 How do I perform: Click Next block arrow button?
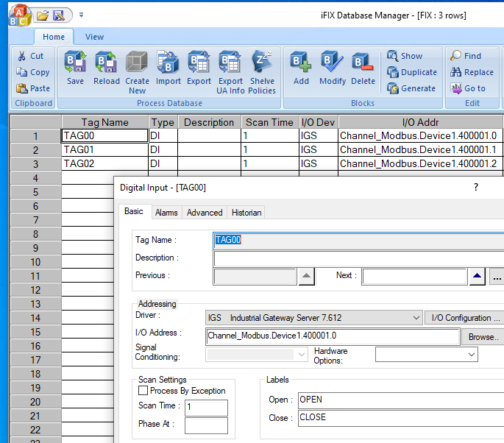[477, 277]
